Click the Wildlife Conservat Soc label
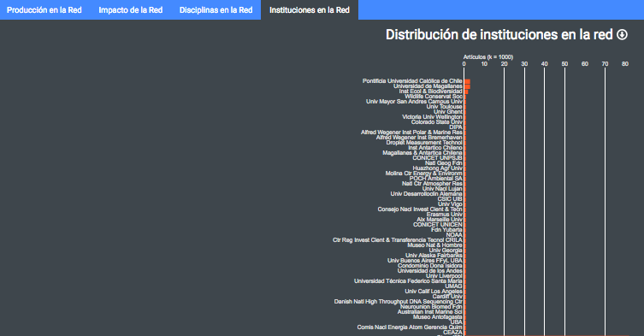This screenshot has height=336, width=644. 434,97
